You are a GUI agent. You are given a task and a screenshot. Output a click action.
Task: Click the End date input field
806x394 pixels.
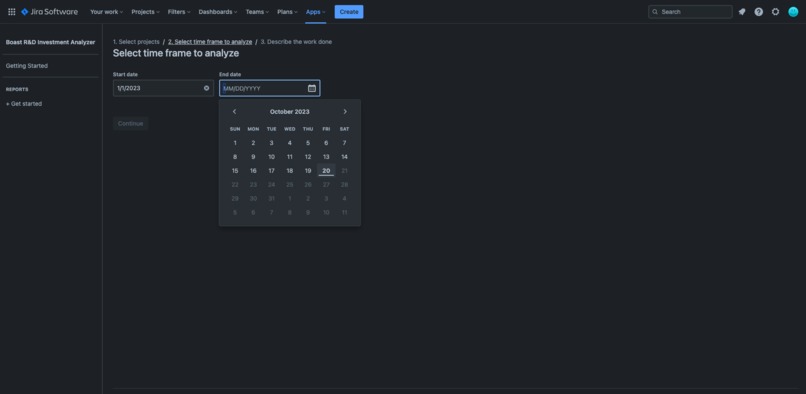pyautogui.click(x=269, y=88)
